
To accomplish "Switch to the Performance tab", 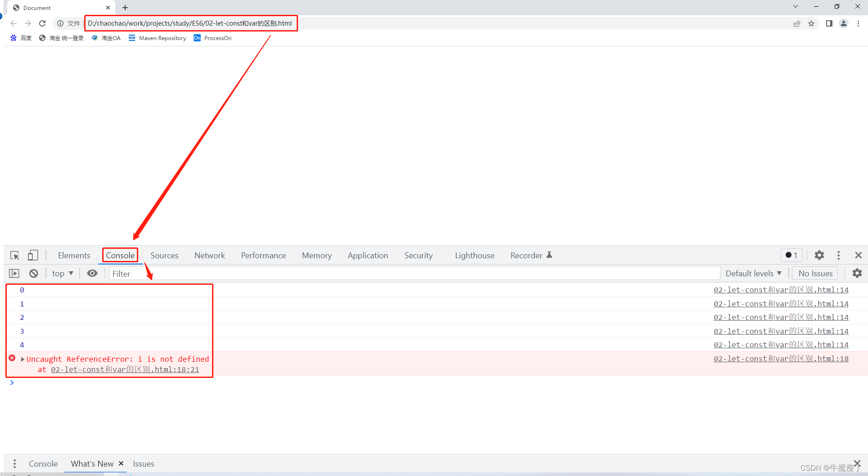I will click(263, 256).
